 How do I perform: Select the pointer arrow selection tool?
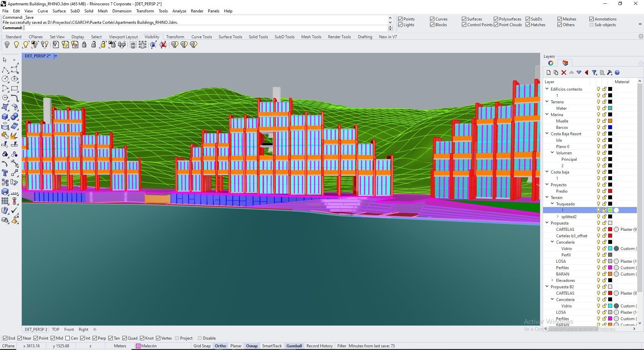click(5, 60)
